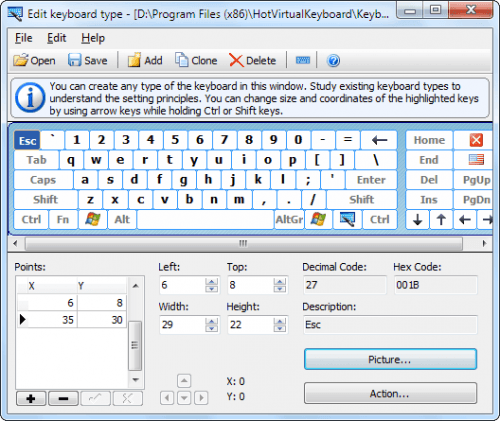Select the Caps key on the keyboard
Viewport: 500px width, 421px height.
pos(43,180)
